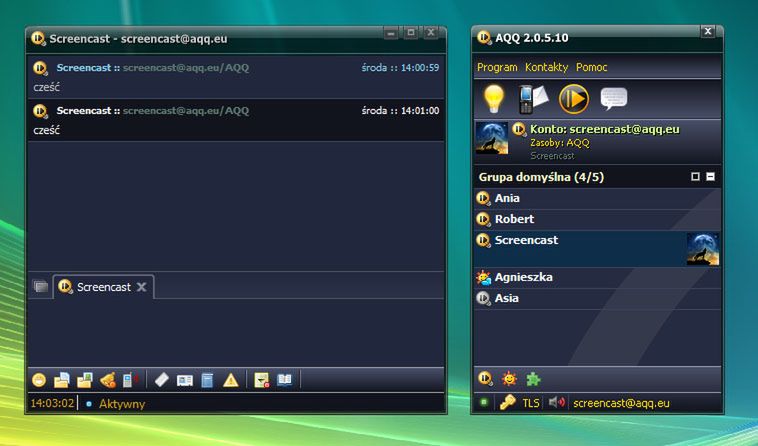Click the yellow warning triangle icon
Viewport: 758px width, 446px height.
coord(231,380)
